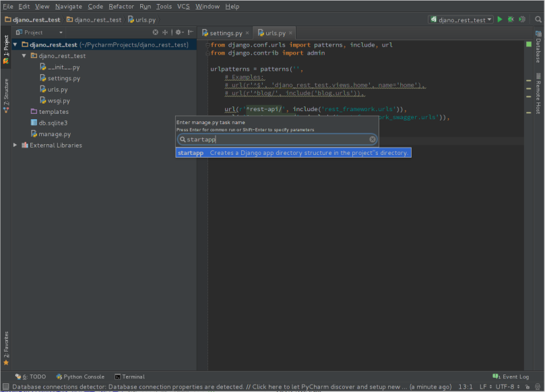The height and width of the screenshot is (392, 545).
Task: Open the Favorites side tab
Action: coord(6,348)
